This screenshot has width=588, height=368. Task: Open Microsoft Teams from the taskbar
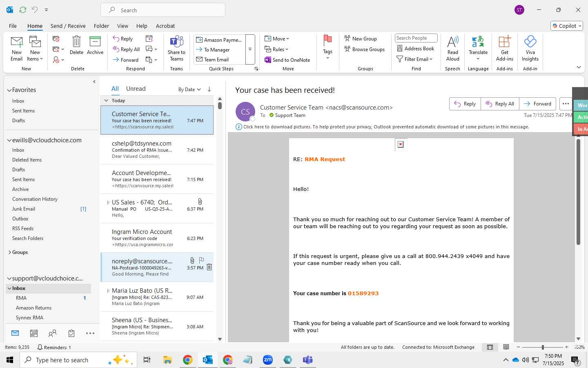point(307,360)
